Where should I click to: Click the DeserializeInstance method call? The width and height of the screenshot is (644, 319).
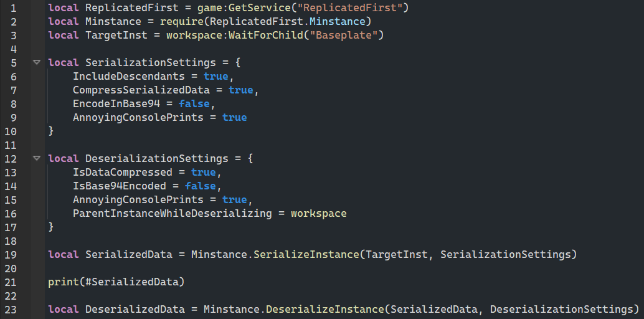pos(324,309)
